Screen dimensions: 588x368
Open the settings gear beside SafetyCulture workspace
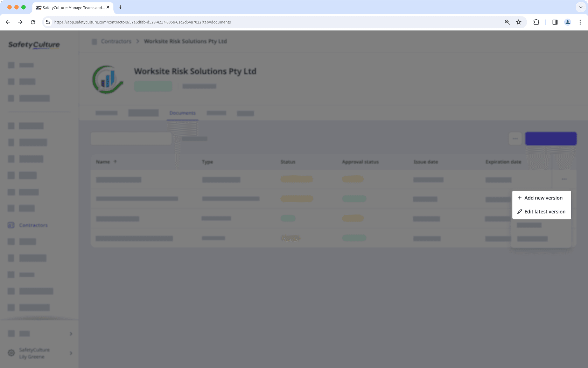click(11, 353)
